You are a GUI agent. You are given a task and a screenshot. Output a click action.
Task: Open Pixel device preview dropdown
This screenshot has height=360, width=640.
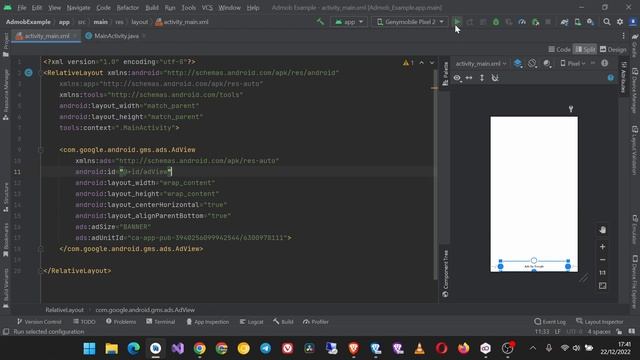coord(573,64)
